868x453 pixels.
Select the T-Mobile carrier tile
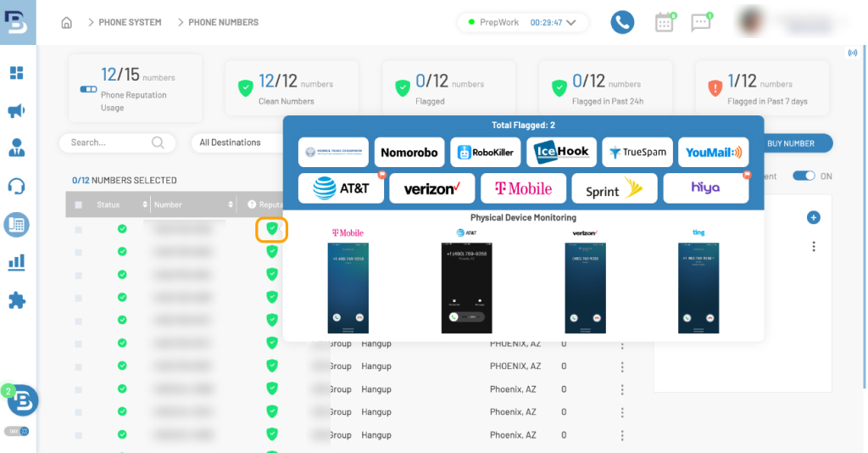tap(523, 188)
